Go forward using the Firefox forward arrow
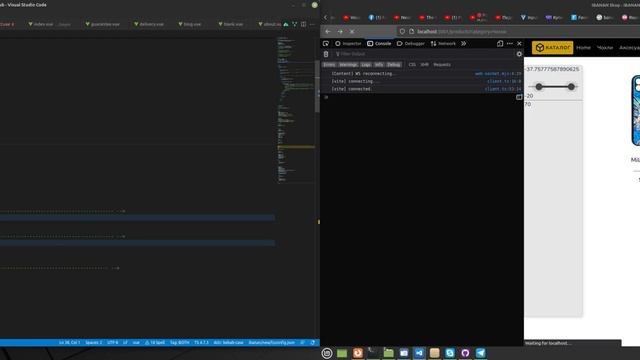 340,31
